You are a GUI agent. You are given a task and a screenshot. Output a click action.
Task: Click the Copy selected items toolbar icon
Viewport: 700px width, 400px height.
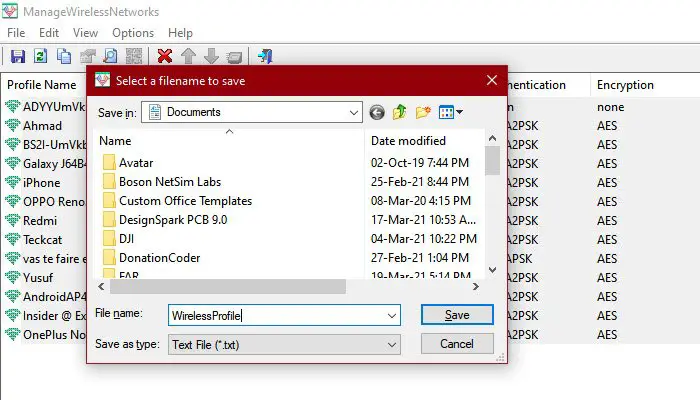64,56
